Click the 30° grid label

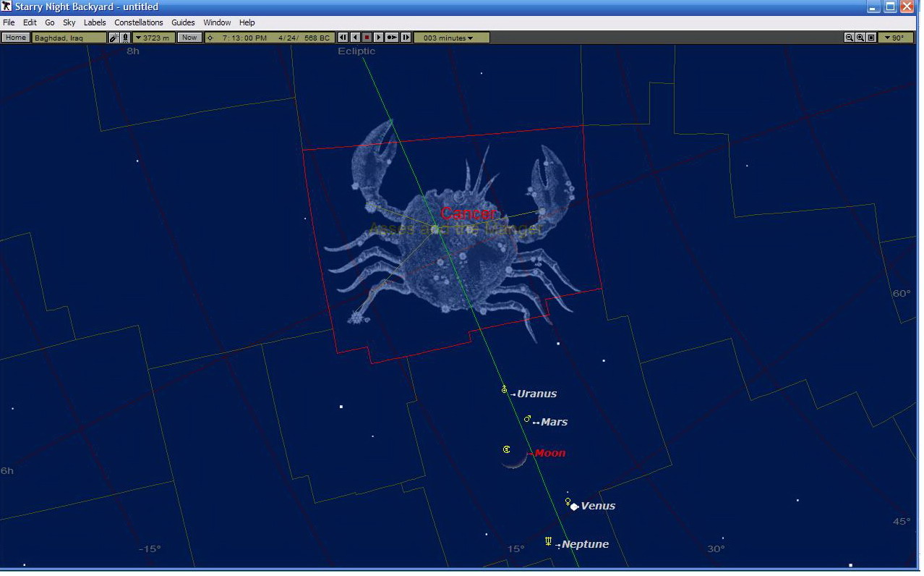[x=716, y=549]
